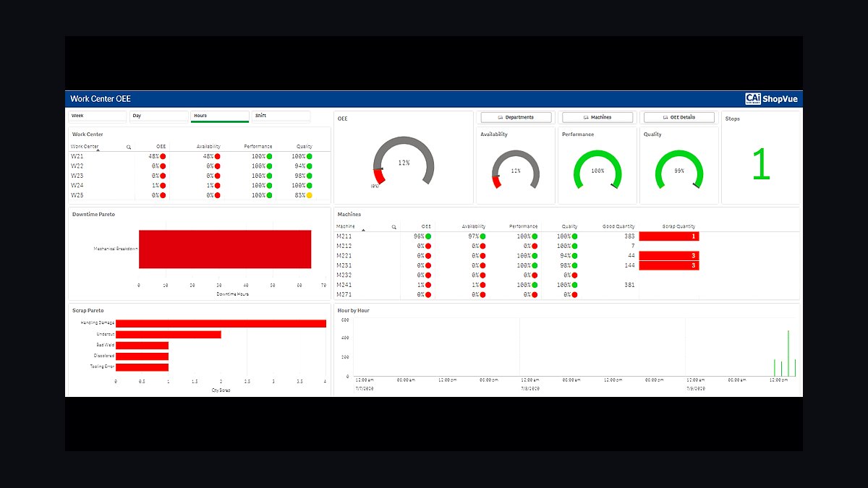Click scrap quantity bar for M211
The height and width of the screenshot is (488, 868).
pos(669,236)
